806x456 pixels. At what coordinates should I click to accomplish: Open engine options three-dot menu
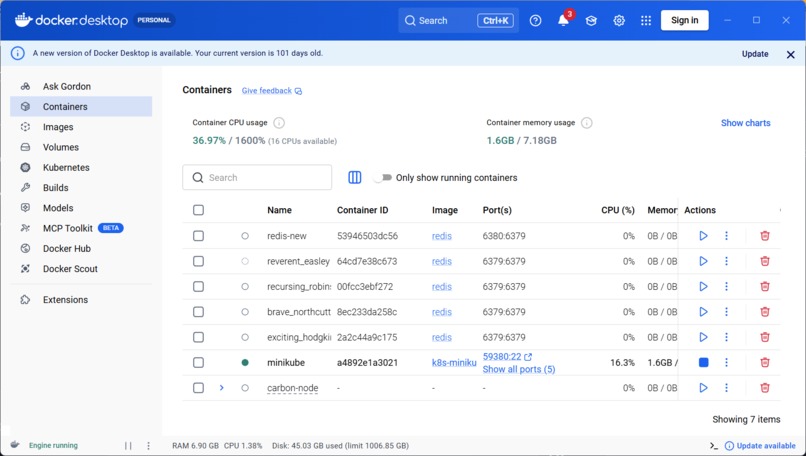click(149, 446)
